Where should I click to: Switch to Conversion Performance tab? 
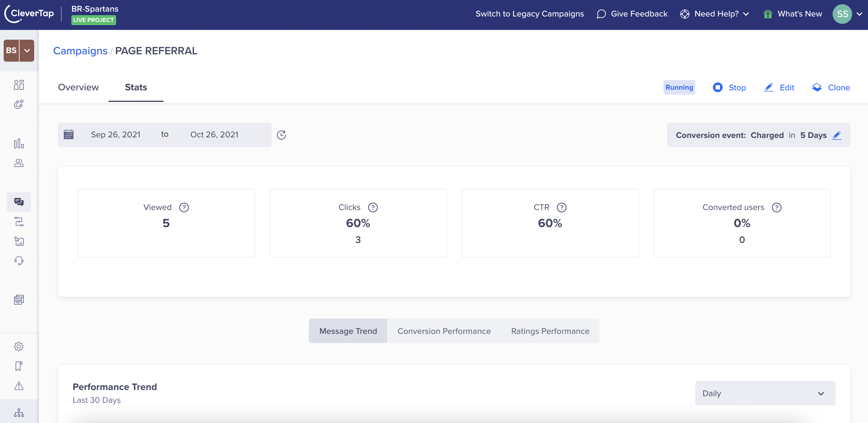click(x=444, y=331)
